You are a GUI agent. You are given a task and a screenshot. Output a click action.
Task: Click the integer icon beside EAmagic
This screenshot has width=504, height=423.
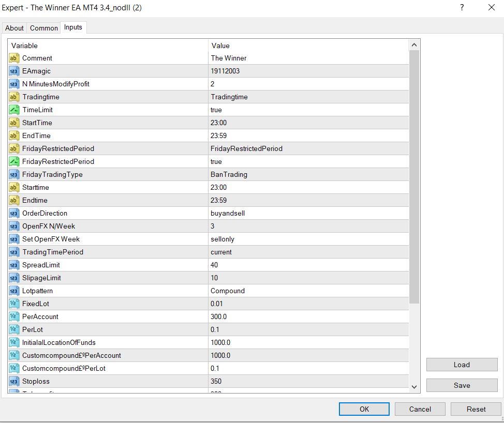tap(14, 71)
